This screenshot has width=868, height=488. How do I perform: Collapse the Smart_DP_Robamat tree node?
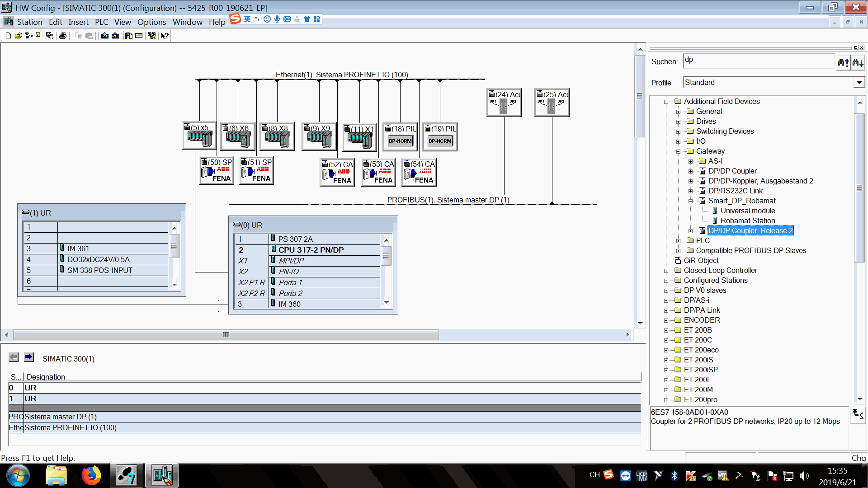690,201
